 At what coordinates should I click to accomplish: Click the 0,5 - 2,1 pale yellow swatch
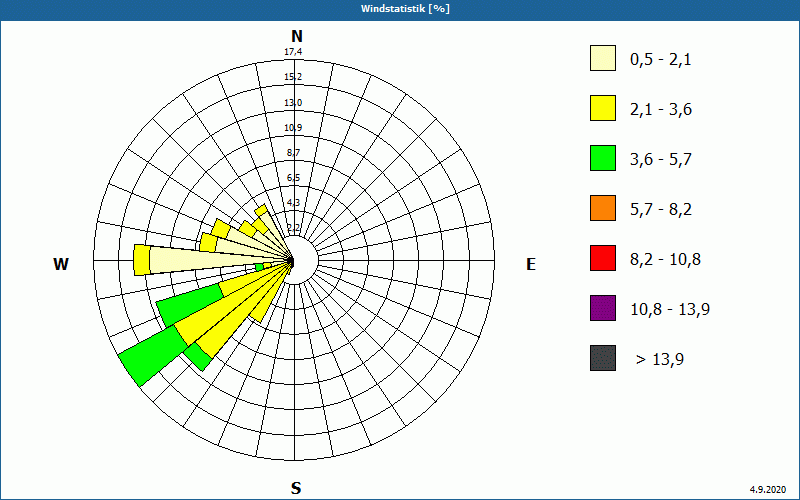click(603, 58)
